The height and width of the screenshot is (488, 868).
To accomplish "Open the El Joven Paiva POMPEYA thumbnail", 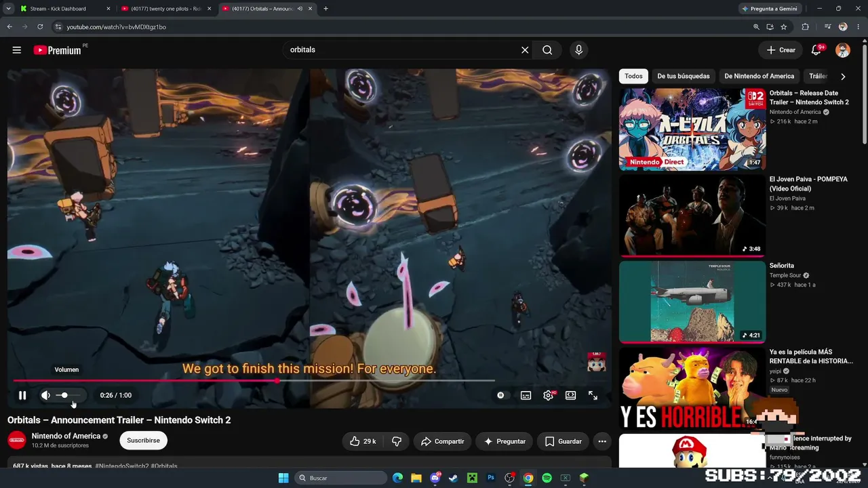I will (692, 215).
